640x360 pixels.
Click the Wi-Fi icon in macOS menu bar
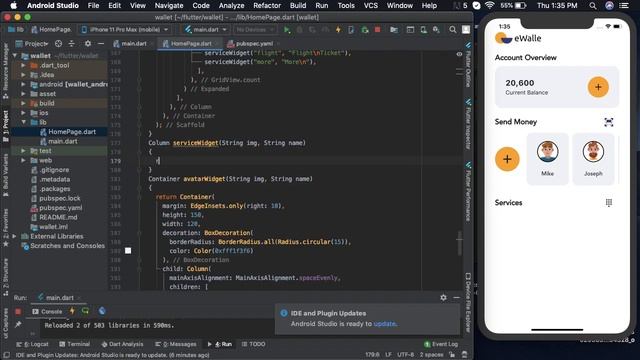coord(490,6)
